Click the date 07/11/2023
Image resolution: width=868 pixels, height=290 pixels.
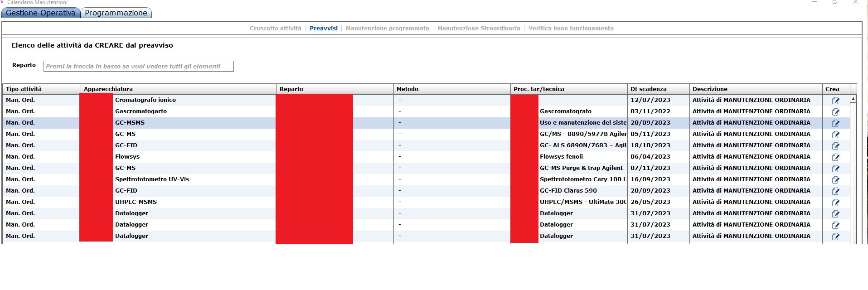[650, 168]
